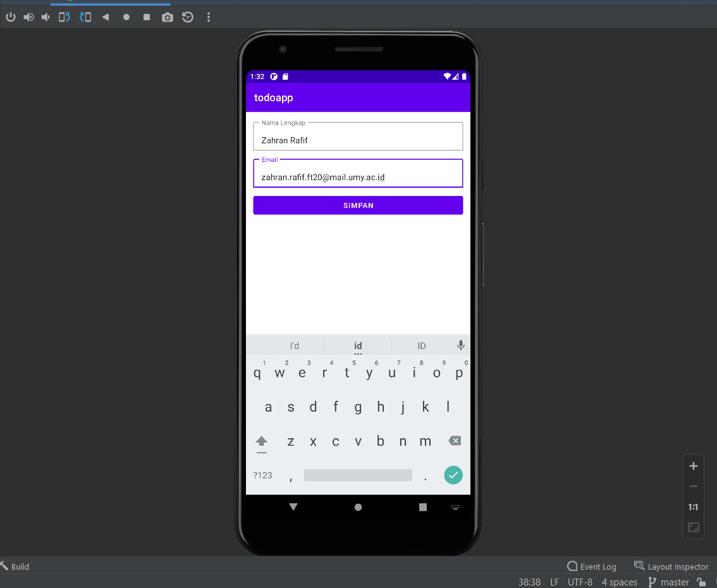Tap Android back navigation triangle on phone

(x=293, y=506)
